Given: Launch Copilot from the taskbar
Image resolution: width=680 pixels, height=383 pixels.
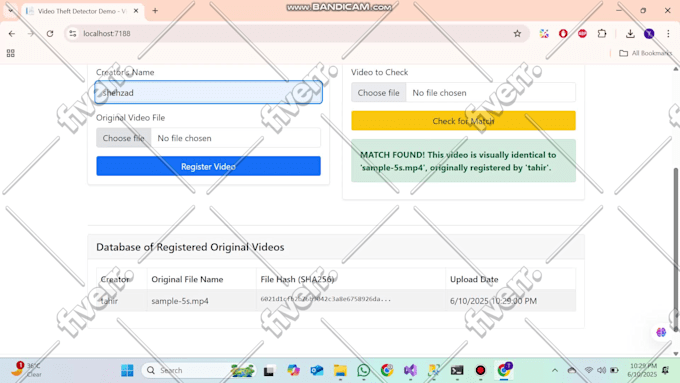Looking at the screenshot, I should 293,370.
